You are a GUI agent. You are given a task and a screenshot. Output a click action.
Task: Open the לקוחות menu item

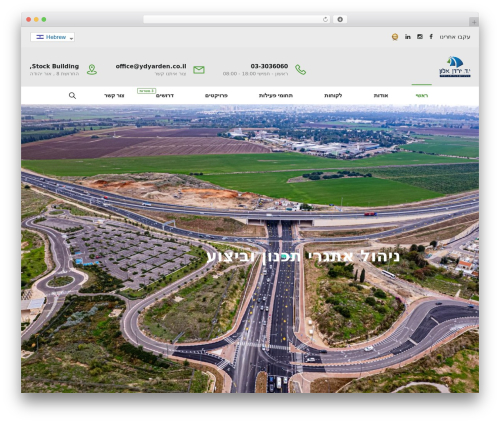(x=333, y=95)
